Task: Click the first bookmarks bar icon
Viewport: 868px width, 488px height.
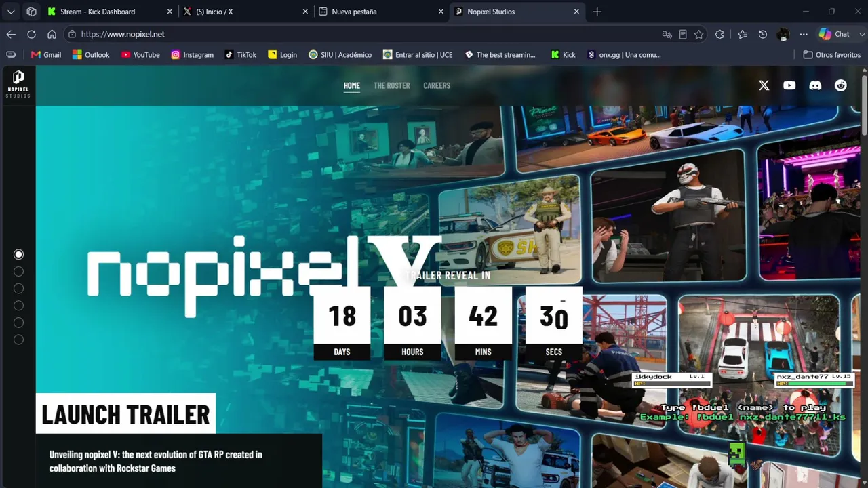Action: pyautogui.click(x=11, y=55)
